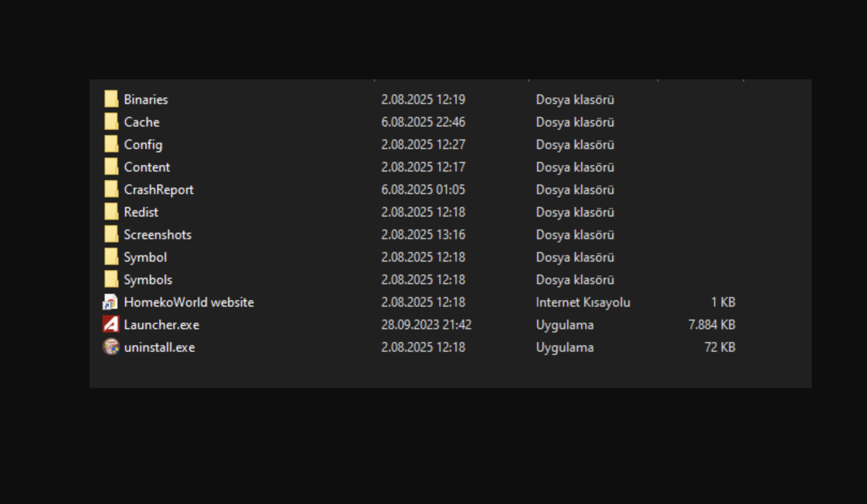This screenshot has width=867, height=504.
Task: Select the Launcher.exe file name
Action: [x=161, y=325]
